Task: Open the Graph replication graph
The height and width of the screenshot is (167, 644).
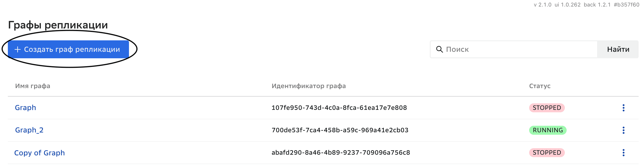Action: pyautogui.click(x=25, y=108)
